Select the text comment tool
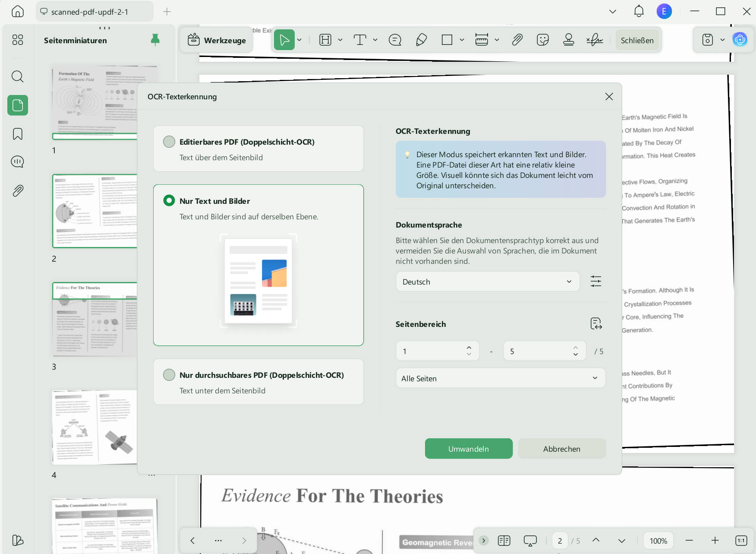Viewport: 756px width, 554px height. coord(360,40)
